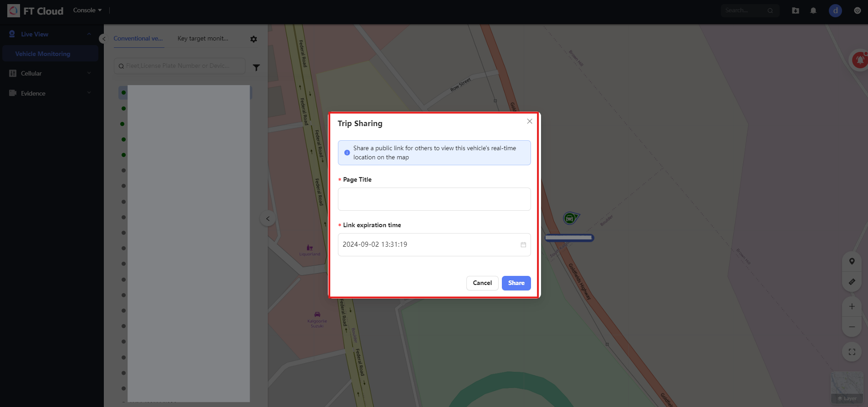This screenshot has height=407, width=868.
Task: Switch to Key target monitoring tab
Action: coord(203,38)
